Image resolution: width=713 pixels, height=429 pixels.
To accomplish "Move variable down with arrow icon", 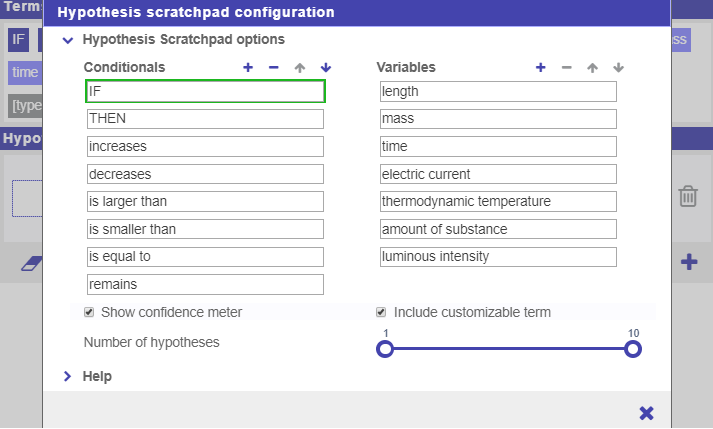I will 618,67.
